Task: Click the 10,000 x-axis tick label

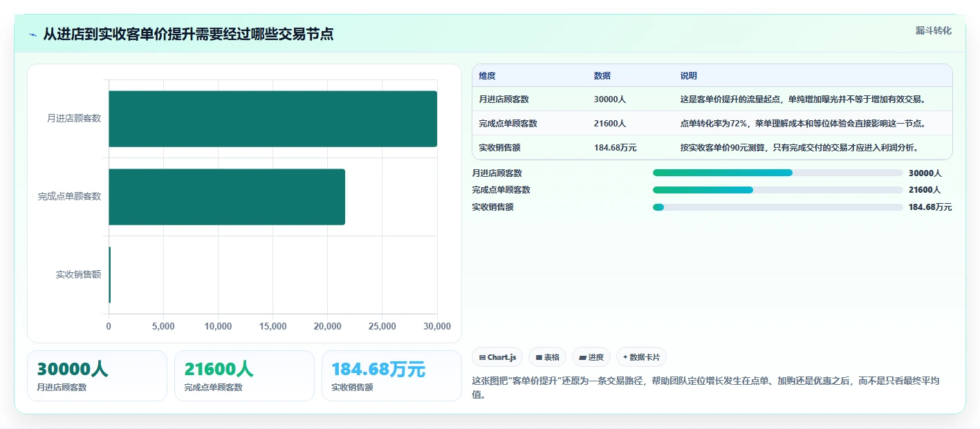Action: [x=218, y=326]
